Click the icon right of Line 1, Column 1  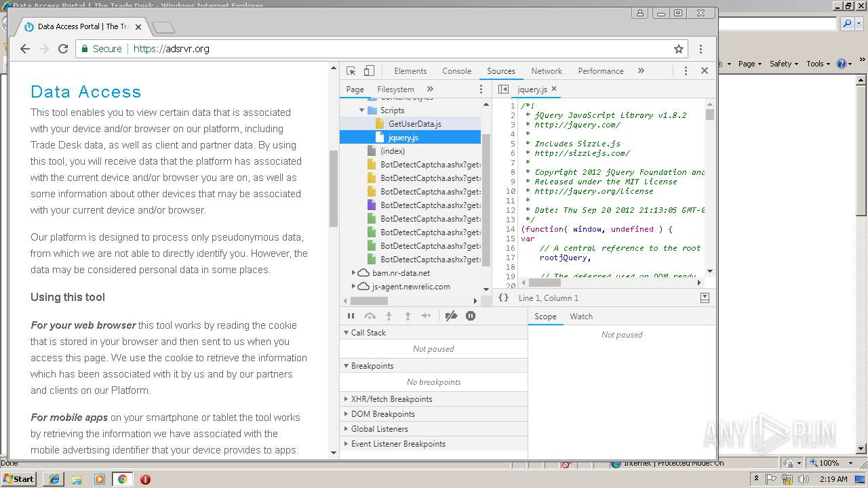click(x=705, y=298)
